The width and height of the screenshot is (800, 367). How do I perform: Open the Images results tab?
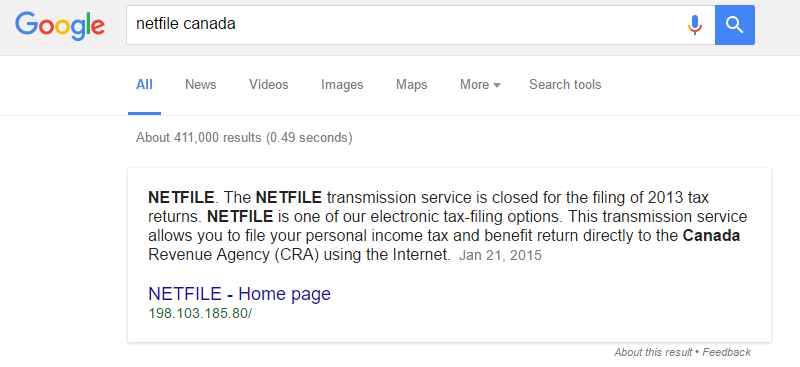342,85
